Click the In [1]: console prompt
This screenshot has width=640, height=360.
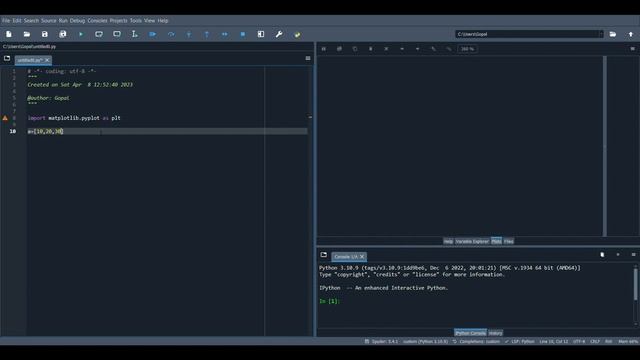(x=329, y=301)
